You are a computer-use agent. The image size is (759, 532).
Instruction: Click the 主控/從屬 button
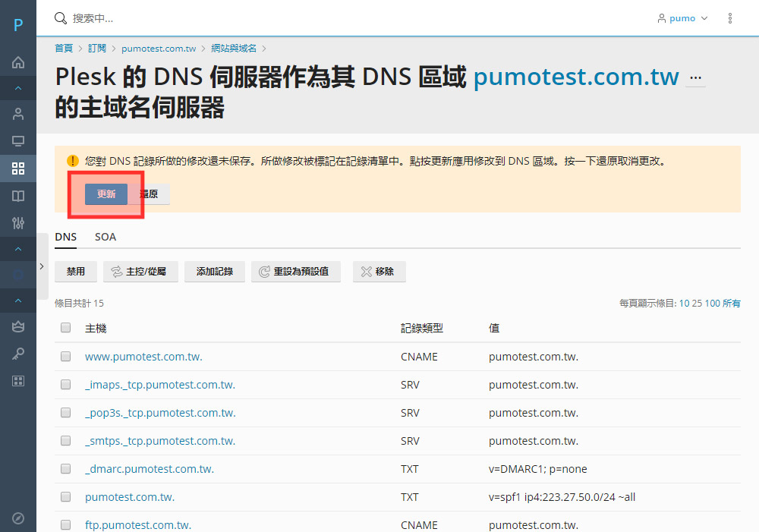click(140, 272)
